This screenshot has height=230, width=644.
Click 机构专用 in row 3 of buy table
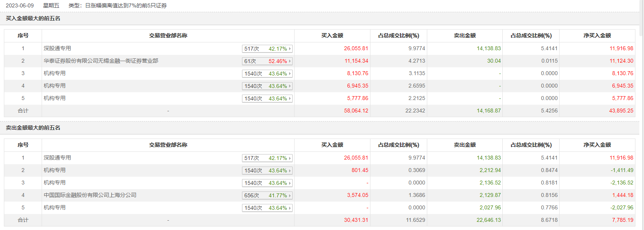(x=54, y=73)
